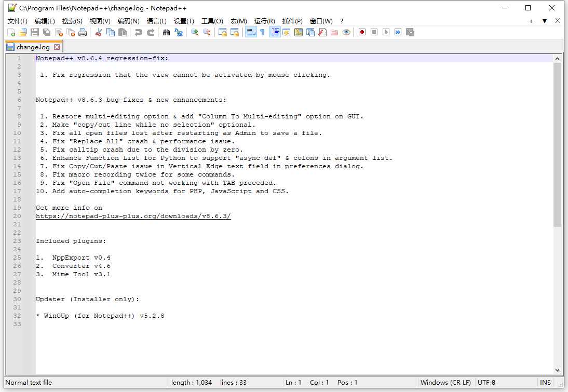Click the vertical scrollbar up arrow

pyautogui.click(x=557, y=58)
